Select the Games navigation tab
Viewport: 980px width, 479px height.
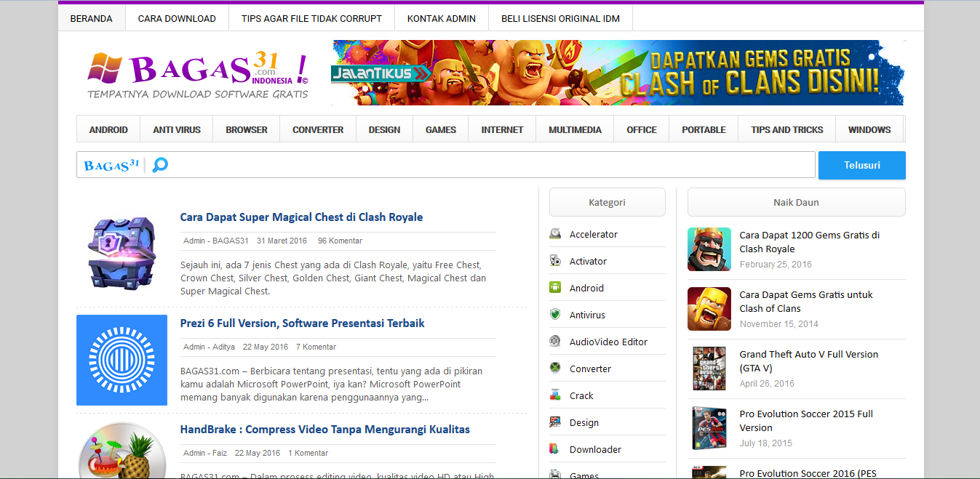(441, 129)
